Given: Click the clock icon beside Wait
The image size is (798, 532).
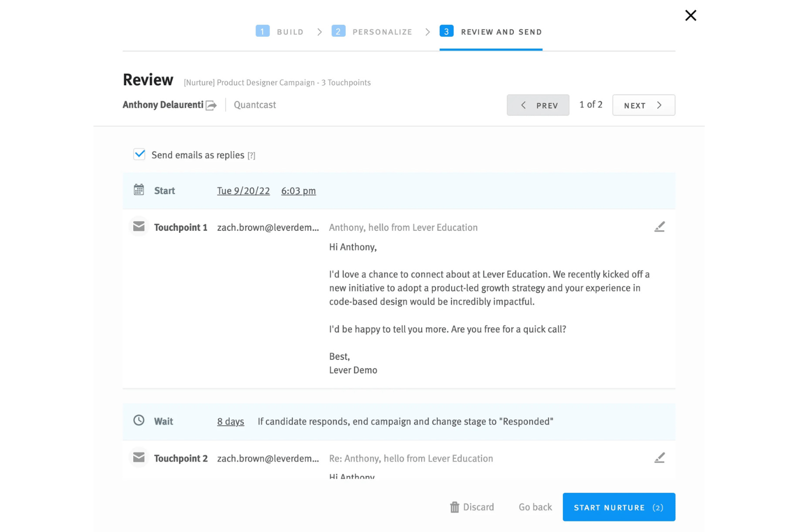Looking at the screenshot, I should pyautogui.click(x=139, y=420).
